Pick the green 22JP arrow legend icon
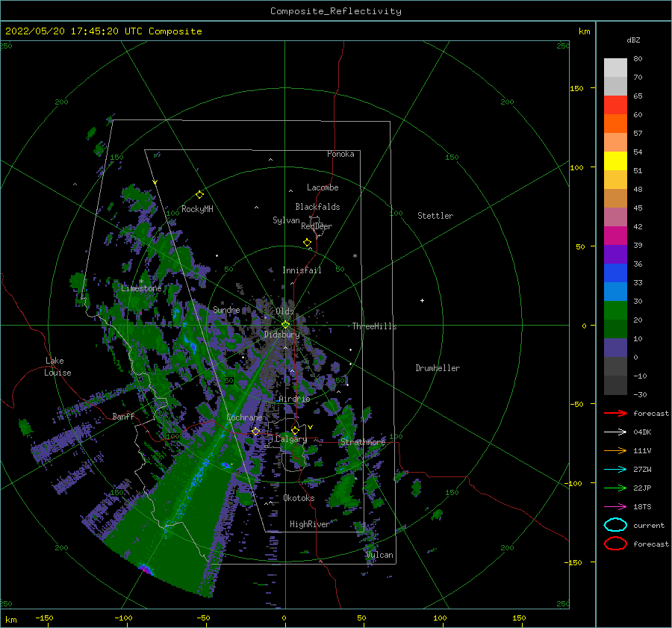This screenshot has width=672, height=628. 615,488
